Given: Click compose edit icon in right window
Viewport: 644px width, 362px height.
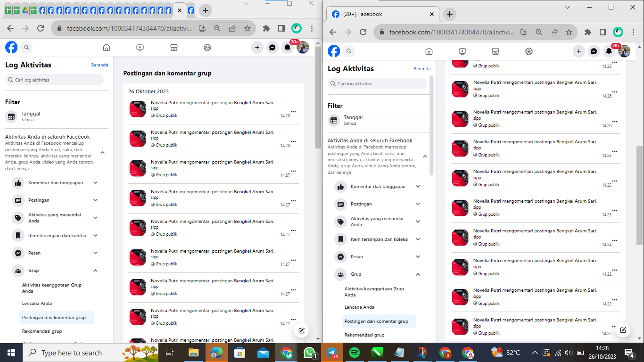Looking at the screenshot, I should pos(623,330).
